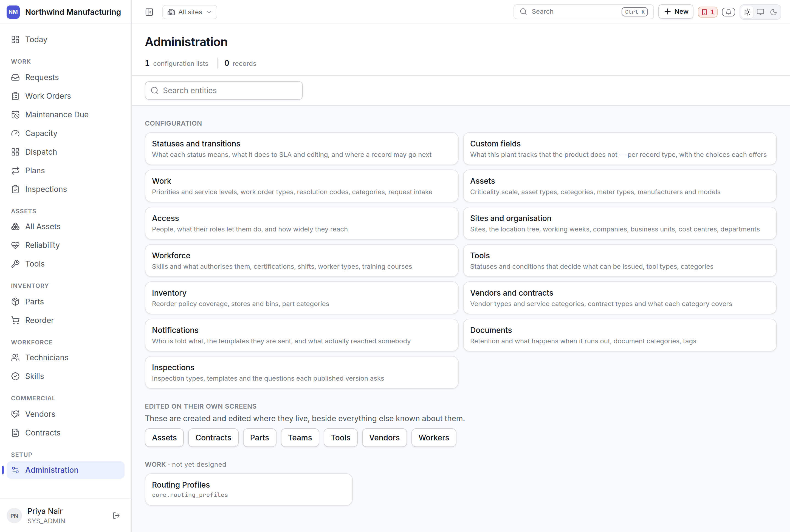
Task: Focus the top Search field
Action: pos(583,12)
